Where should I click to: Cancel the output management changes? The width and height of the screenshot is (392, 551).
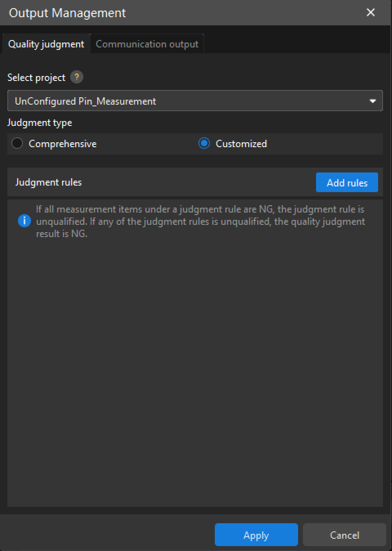344,535
